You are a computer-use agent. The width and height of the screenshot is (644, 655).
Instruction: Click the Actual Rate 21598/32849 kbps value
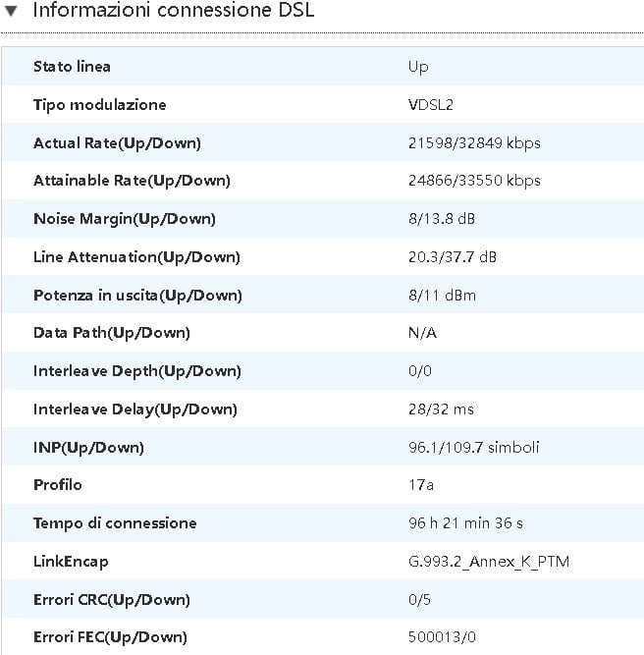pyautogui.click(x=474, y=143)
